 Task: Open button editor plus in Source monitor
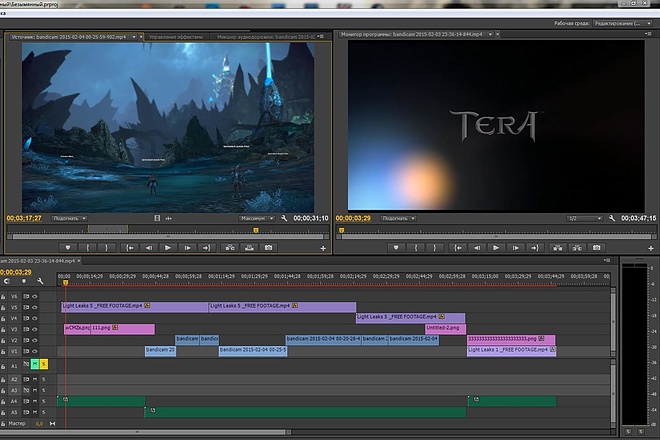pos(323,248)
